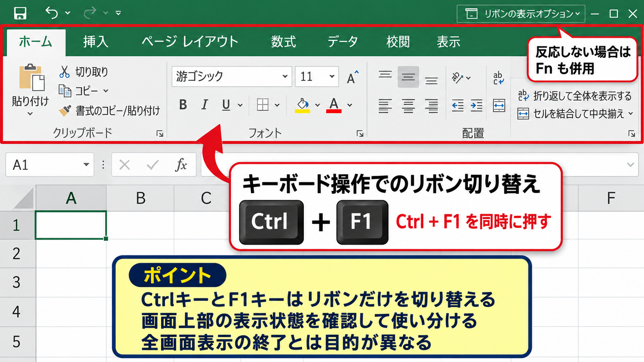Viewport: 644px width, 362px height.
Task: Open the リボンの表示オプション menu
Action: pyautogui.click(x=521, y=14)
